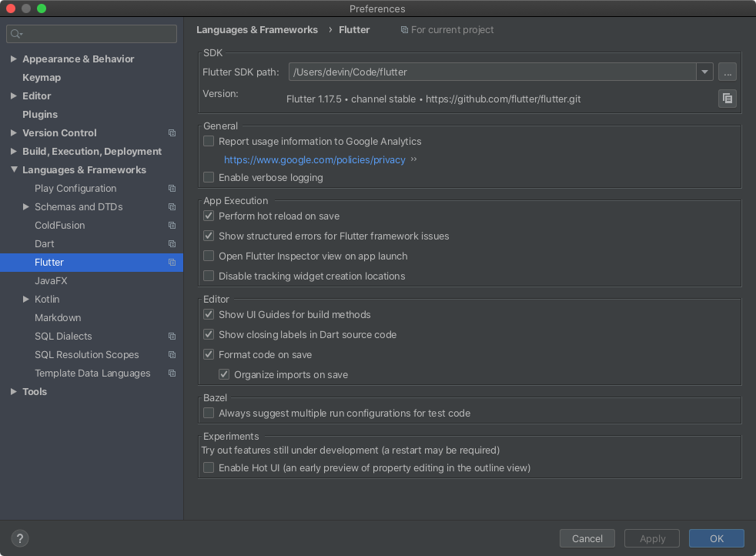
Task: Open the Flutter SDK path dropdown
Action: pyautogui.click(x=704, y=71)
